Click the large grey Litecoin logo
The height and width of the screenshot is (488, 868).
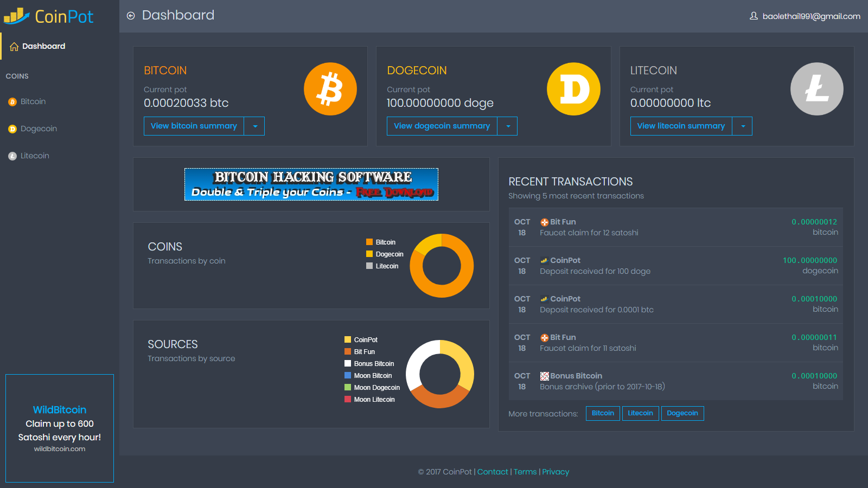coord(817,89)
